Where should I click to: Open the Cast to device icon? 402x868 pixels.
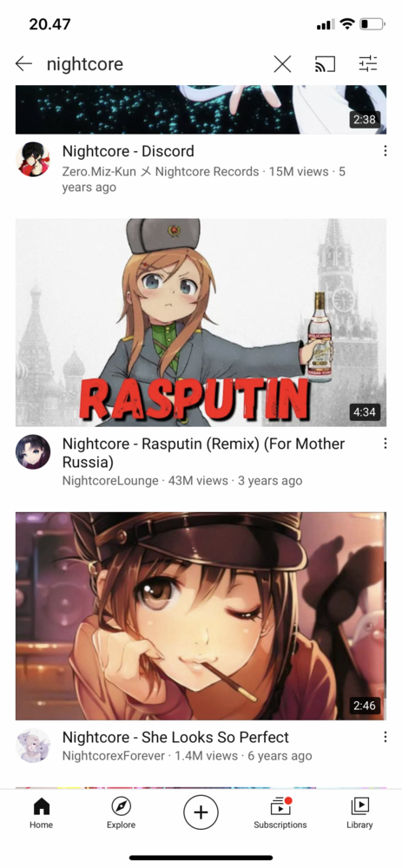click(x=325, y=64)
